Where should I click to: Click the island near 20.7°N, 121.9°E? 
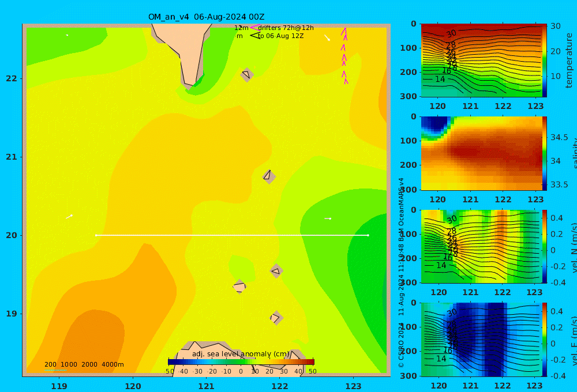(269, 176)
